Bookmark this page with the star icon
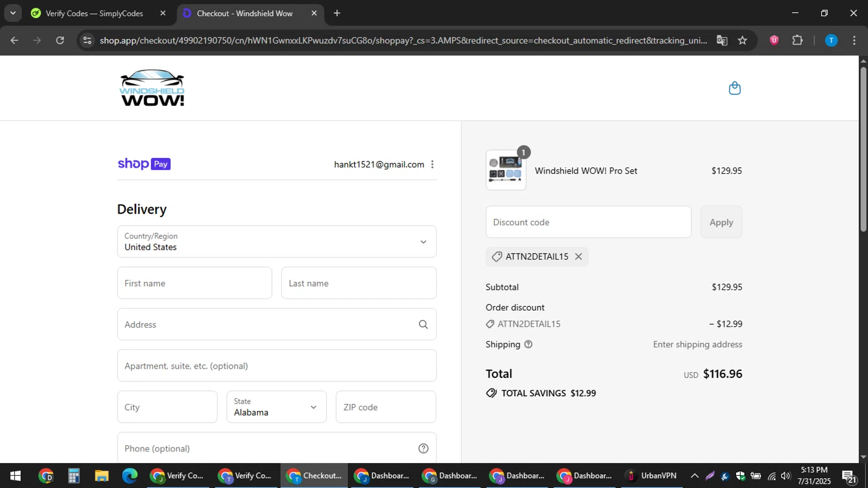868x488 pixels. tap(742, 41)
